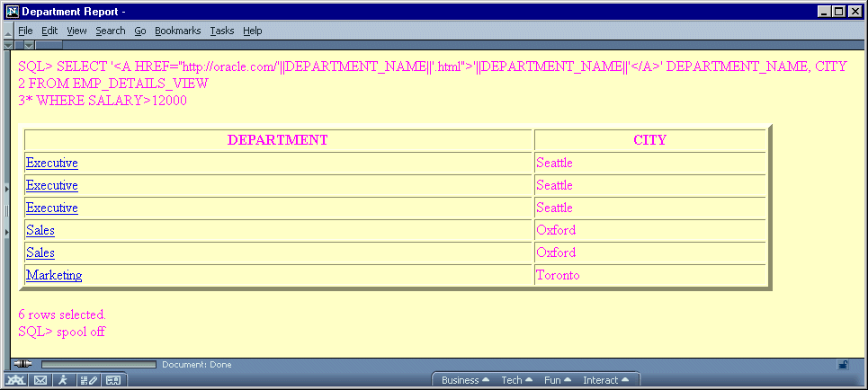Click the DEPARTMENT column header
The width and height of the screenshot is (868, 390).
click(278, 140)
